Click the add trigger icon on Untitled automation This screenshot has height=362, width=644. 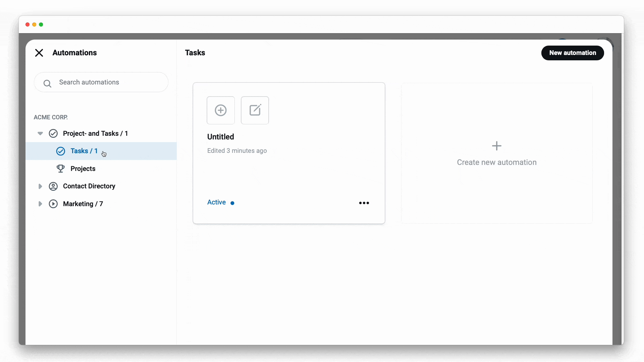pyautogui.click(x=221, y=110)
